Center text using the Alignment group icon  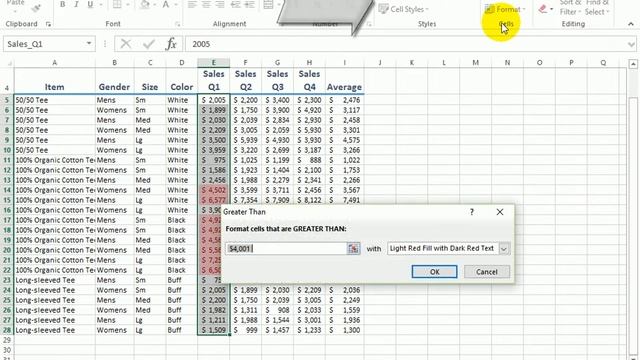tap(206, 4)
